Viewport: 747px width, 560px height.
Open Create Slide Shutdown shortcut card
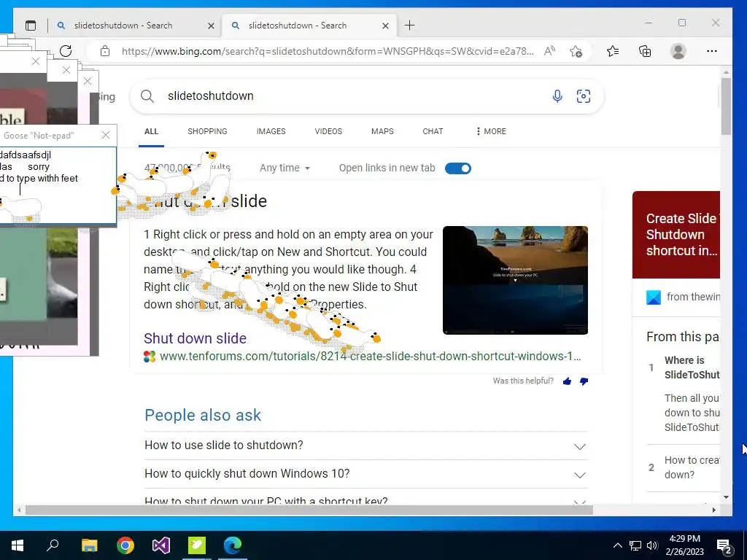pos(676,235)
